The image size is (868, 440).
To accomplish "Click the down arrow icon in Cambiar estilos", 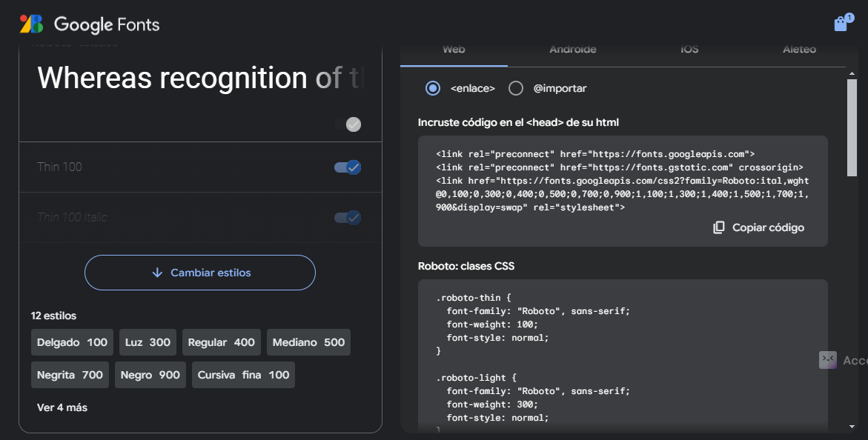I will pos(157,273).
